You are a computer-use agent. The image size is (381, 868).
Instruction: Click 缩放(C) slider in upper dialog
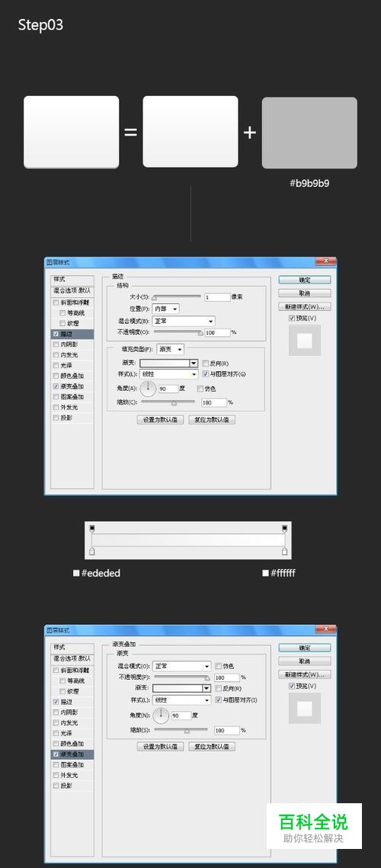(x=168, y=402)
